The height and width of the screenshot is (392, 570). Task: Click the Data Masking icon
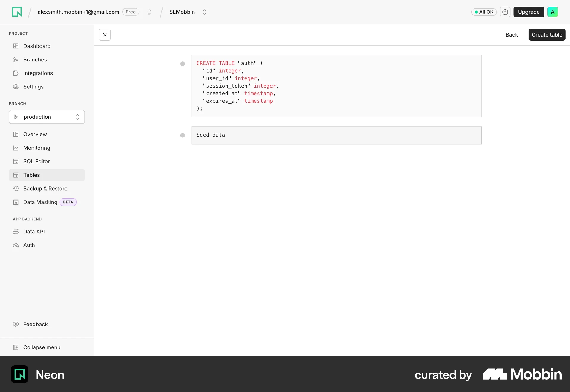tap(16, 202)
